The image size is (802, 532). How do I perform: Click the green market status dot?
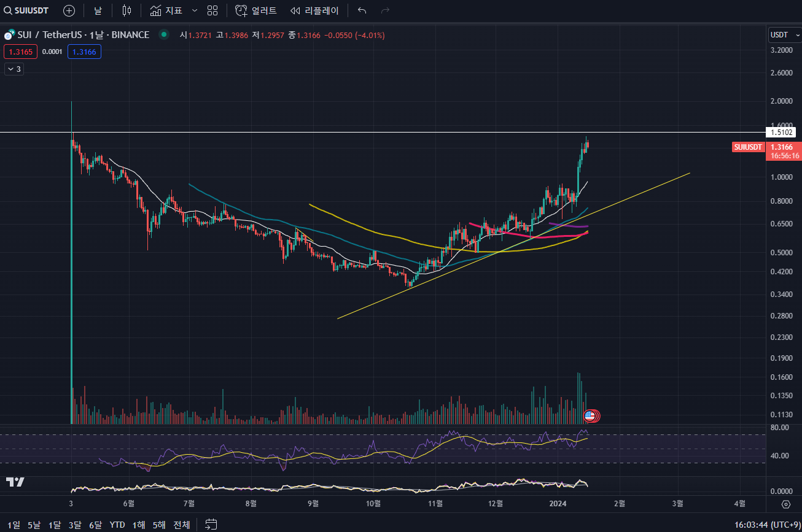tap(163, 35)
